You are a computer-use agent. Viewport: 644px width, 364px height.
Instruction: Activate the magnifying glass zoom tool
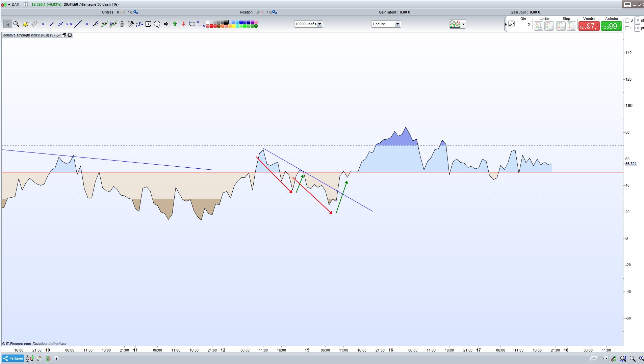point(16,24)
